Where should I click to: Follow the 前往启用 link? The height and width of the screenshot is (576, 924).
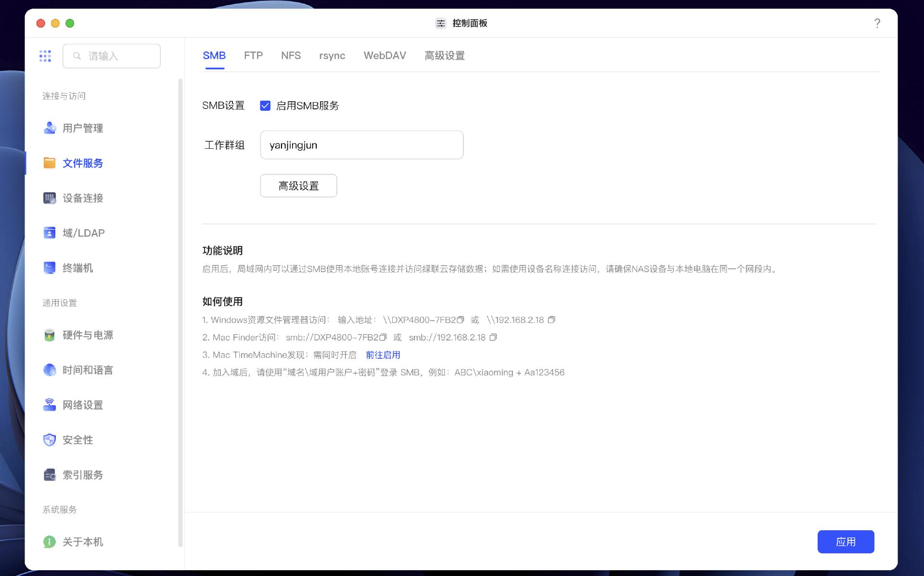[x=383, y=355]
